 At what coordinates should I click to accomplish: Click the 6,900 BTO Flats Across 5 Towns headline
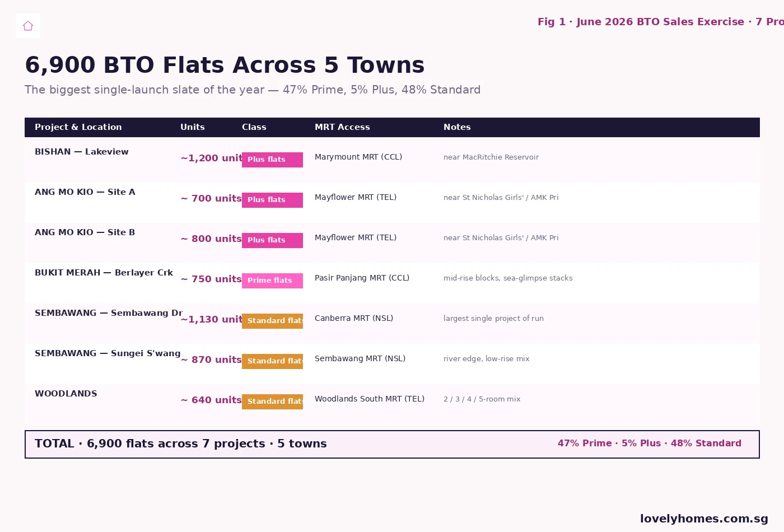(x=225, y=66)
